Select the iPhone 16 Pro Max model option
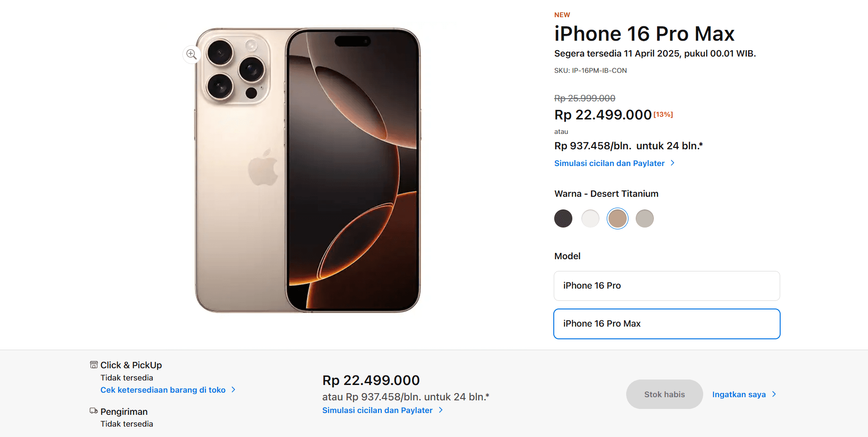868x437 pixels. click(x=666, y=323)
